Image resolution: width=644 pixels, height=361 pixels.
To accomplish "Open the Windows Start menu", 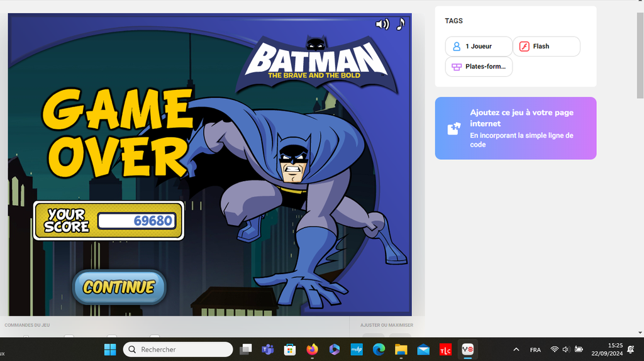I will click(110, 349).
